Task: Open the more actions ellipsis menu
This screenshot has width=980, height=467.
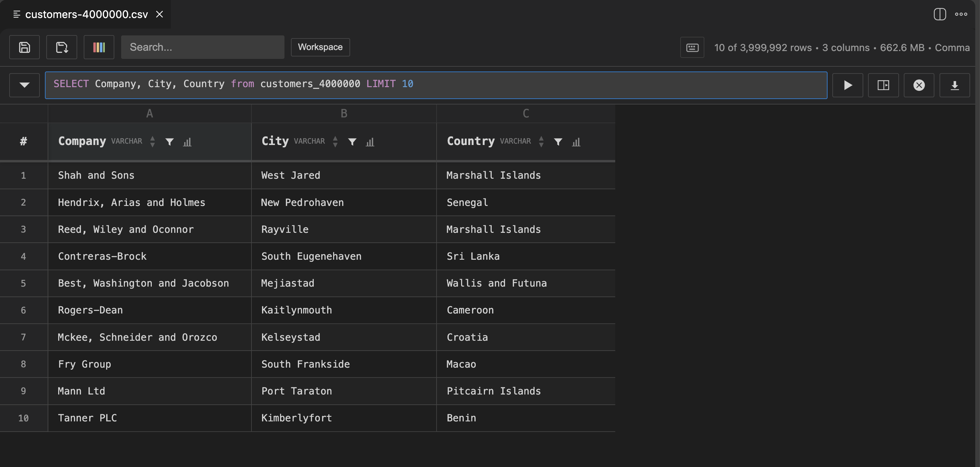Action: pos(961,14)
